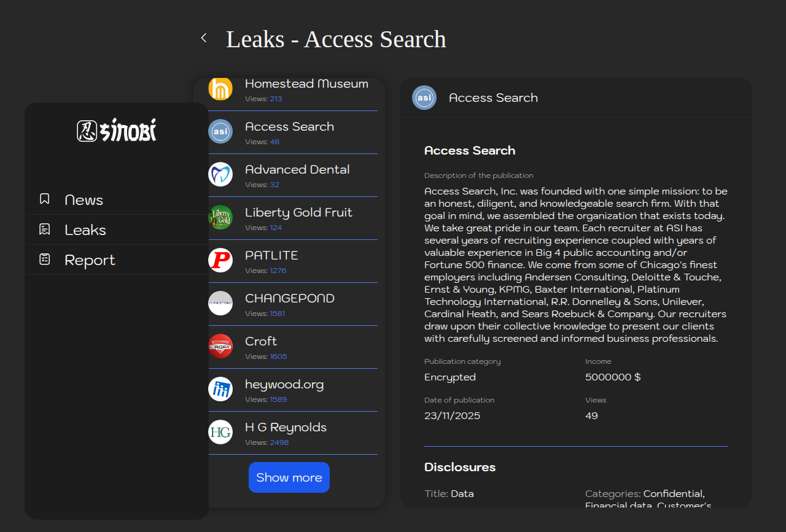
Task: Open the News section from the sidebar
Action: click(x=84, y=200)
